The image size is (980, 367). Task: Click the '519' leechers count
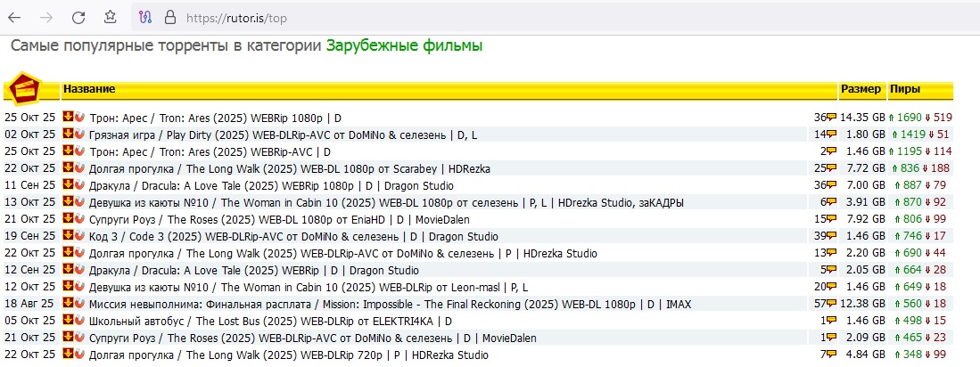pos(943,118)
